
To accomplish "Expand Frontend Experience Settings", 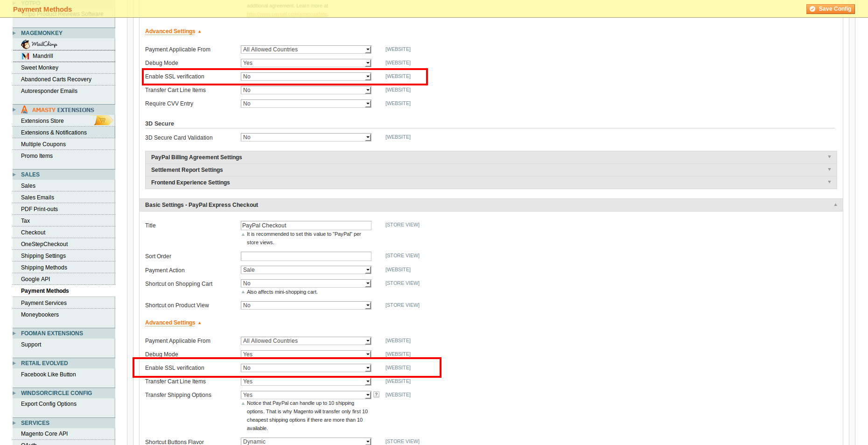I will tap(491, 183).
